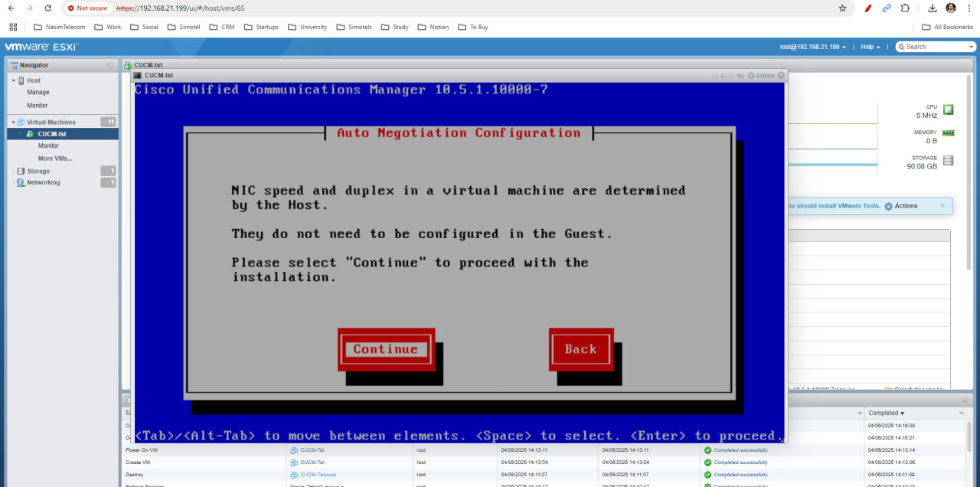This screenshot has height=487, width=980.
Task: Open the blue link browser extension
Action: click(x=887, y=8)
